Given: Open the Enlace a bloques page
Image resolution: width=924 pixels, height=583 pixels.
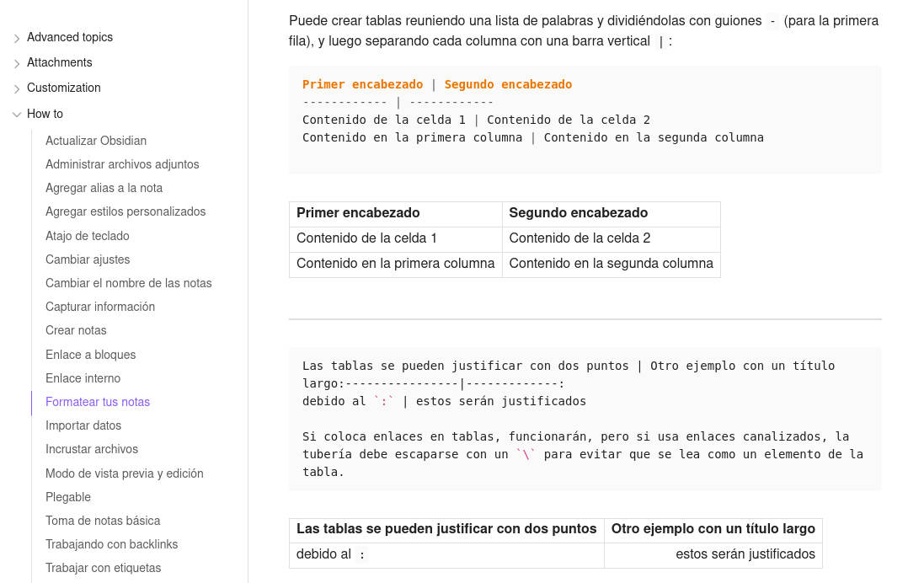Looking at the screenshot, I should tap(91, 355).
